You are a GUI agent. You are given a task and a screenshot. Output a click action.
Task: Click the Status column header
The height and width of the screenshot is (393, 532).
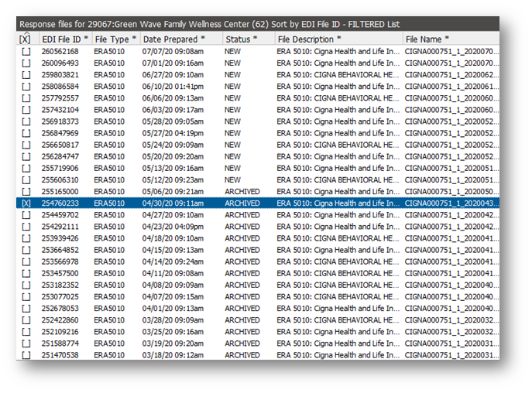[239, 39]
